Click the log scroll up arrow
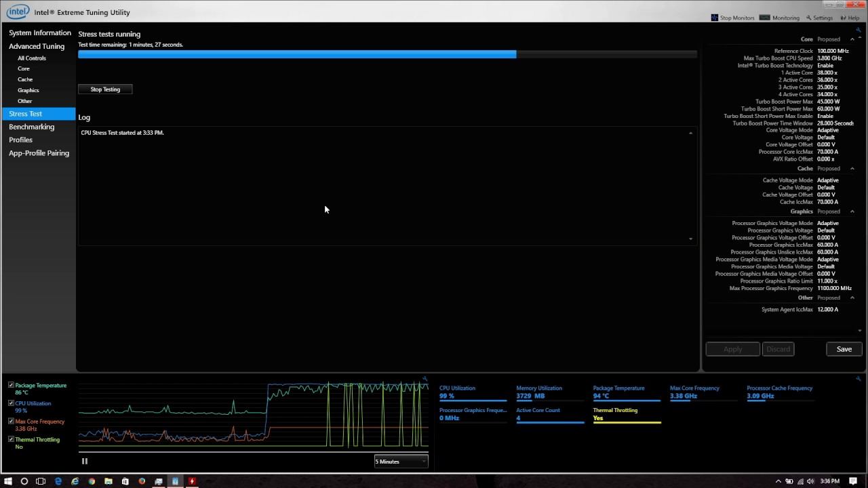This screenshot has height=488, width=868. click(x=691, y=133)
